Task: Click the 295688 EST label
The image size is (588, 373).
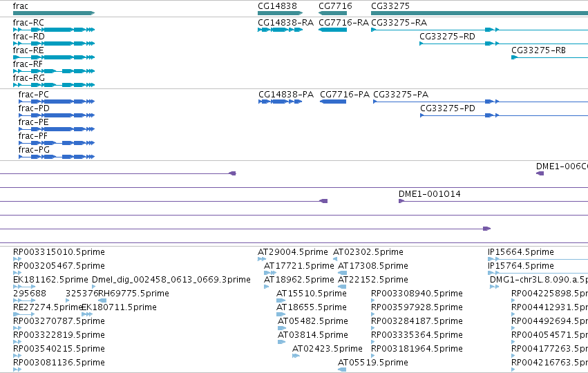Action: point(30,294)
